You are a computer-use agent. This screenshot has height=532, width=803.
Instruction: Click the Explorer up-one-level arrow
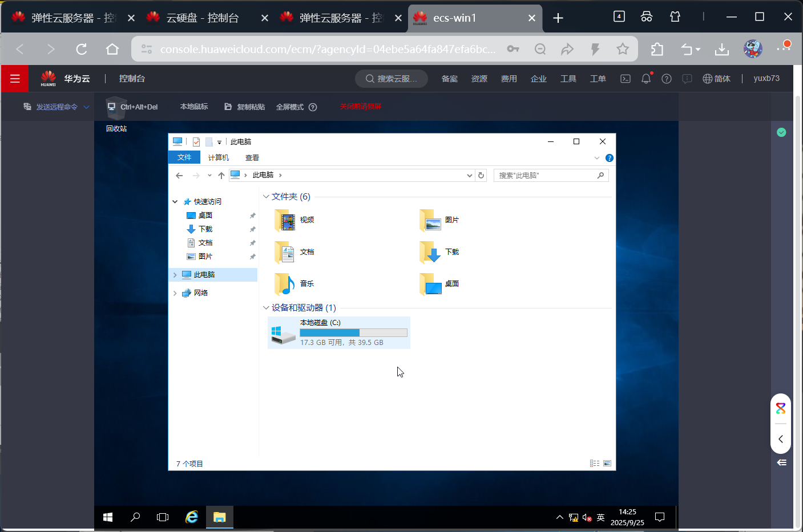pos(221,176)
